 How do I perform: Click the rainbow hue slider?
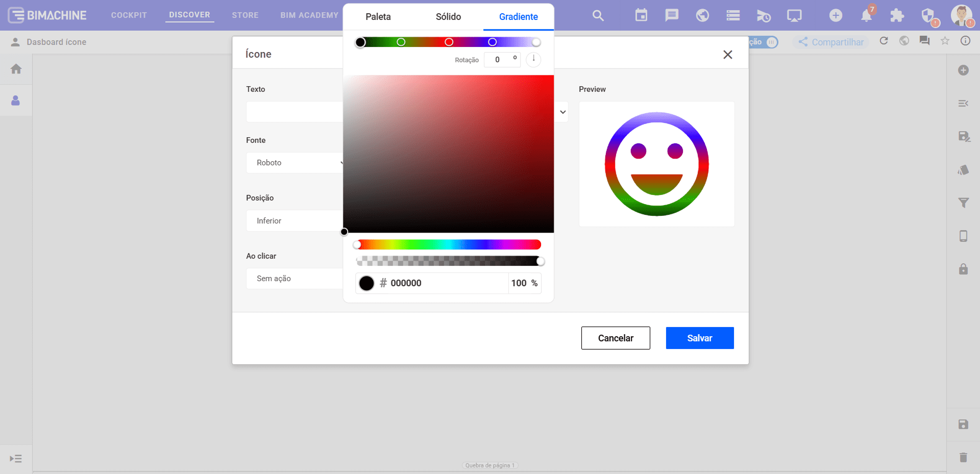[x=448, y=245]
